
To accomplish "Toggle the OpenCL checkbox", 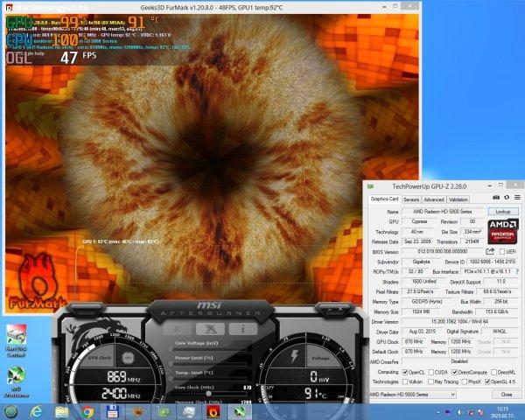I will (x=405, y=372).
